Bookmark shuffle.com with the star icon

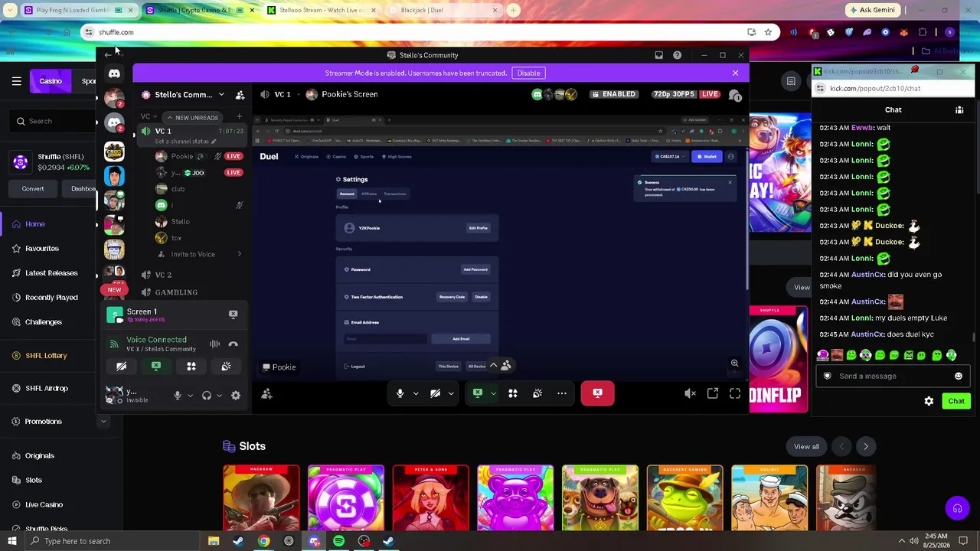click(768, 32)
